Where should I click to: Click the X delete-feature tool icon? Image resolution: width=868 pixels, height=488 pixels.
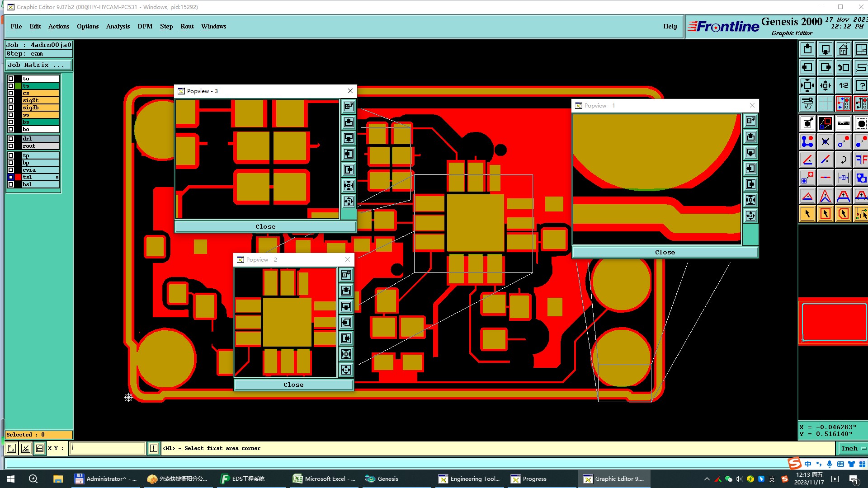tap(825, 141)
